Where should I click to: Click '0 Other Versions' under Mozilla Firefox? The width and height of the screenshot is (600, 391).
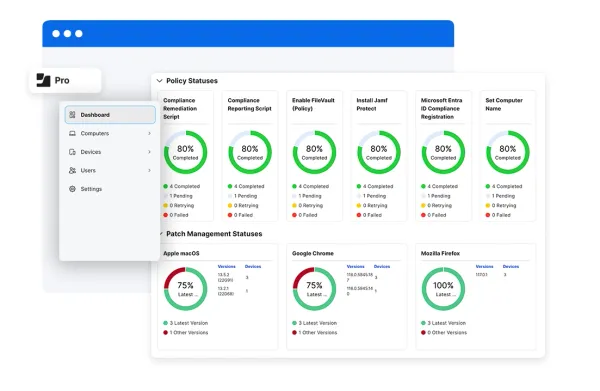tap(447, 332)
